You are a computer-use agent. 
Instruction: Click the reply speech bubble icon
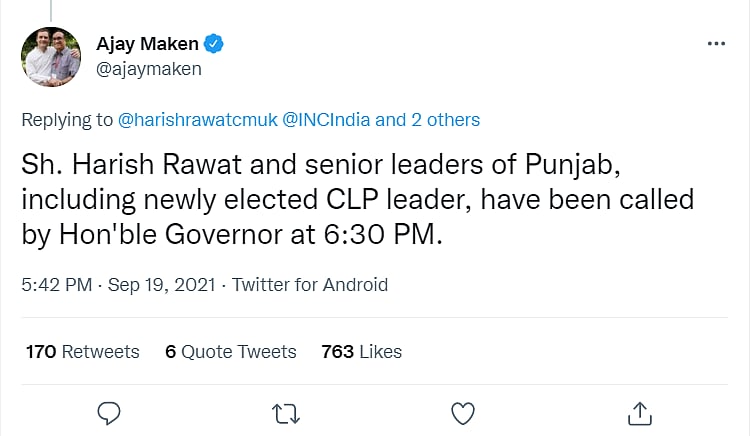pyautogui.click(x=111, y=412)
